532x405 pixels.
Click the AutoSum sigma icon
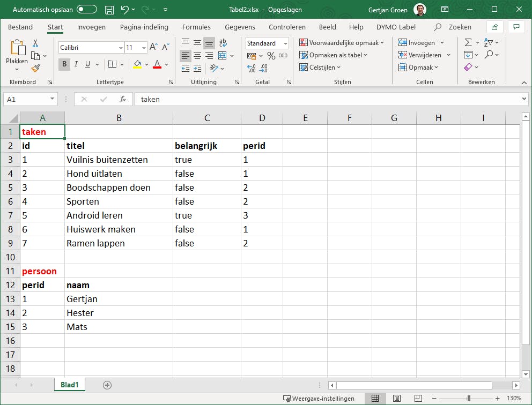[x=468, y=43]
